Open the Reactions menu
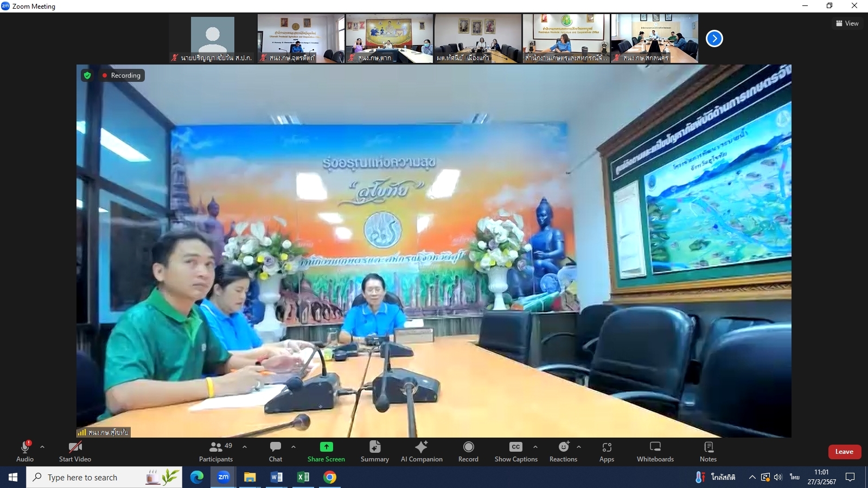 (x=564, y=452)
